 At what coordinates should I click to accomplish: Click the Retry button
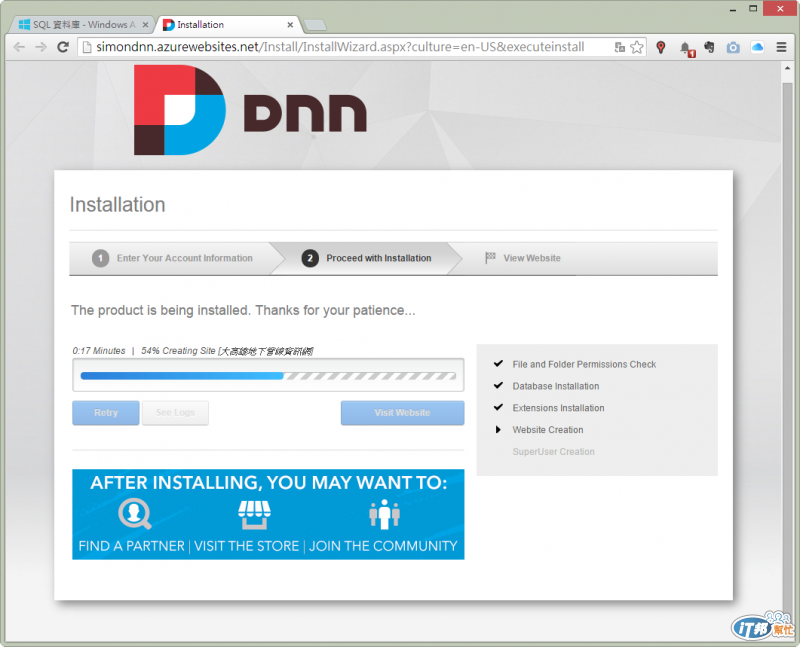pos(106,412)
